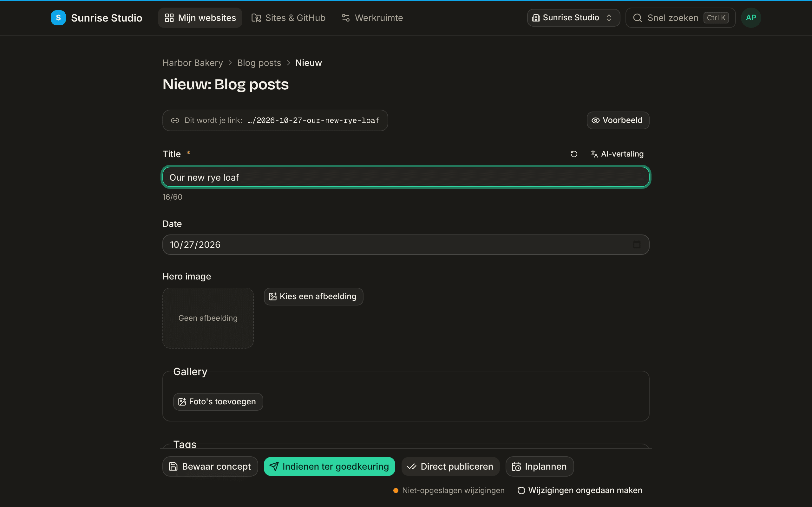Switch to Sites & GitHub tab
This screenshot has height=507, width=812.
pyautogui.click(x=288, y=18)
